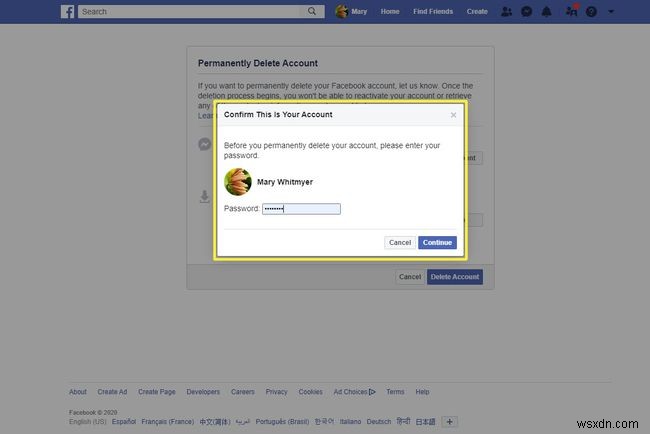Screen dimensions: 650x434
Task: Click Mary Whitmyer's flower avatar in dialog
Action: tap(238, 182)
